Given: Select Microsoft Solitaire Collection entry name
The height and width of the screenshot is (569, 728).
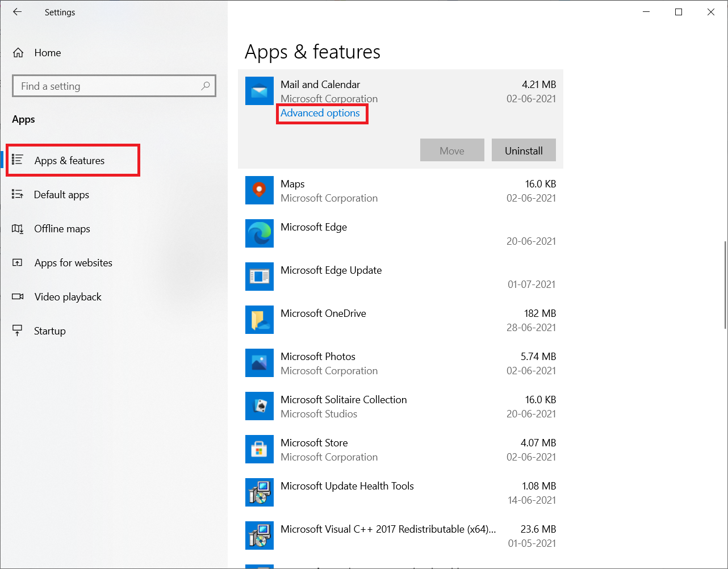Looking at the screenshot, I should [x=344, y=400].
